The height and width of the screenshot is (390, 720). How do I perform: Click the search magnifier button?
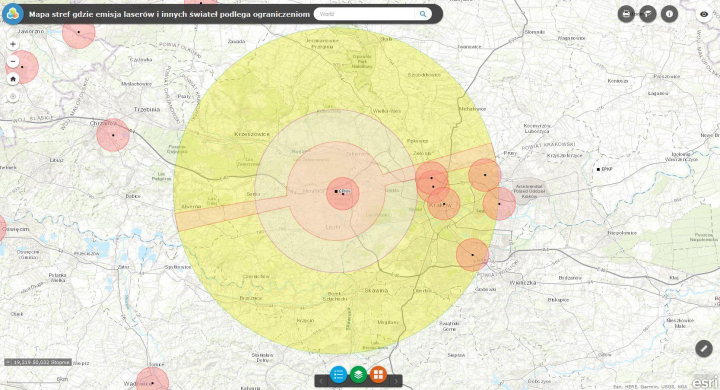(x=423, y=14)
